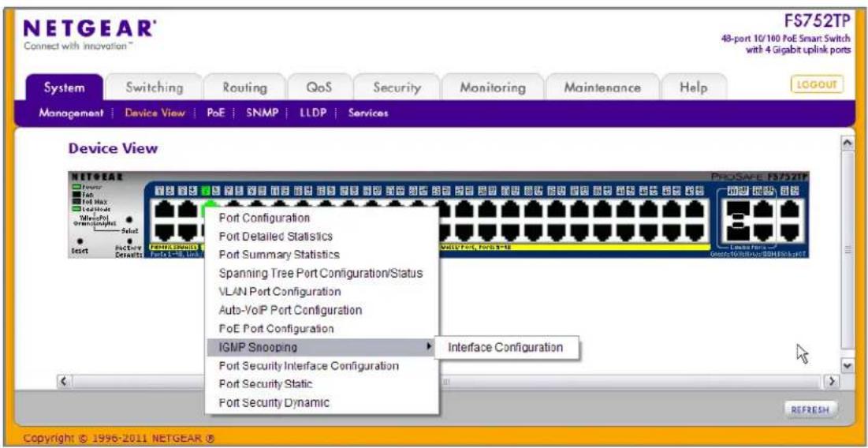Image resolution: width=868 pixels, height=448 pixels.
Task: Select Port Security Static menu entry
Action: [322, 384]
